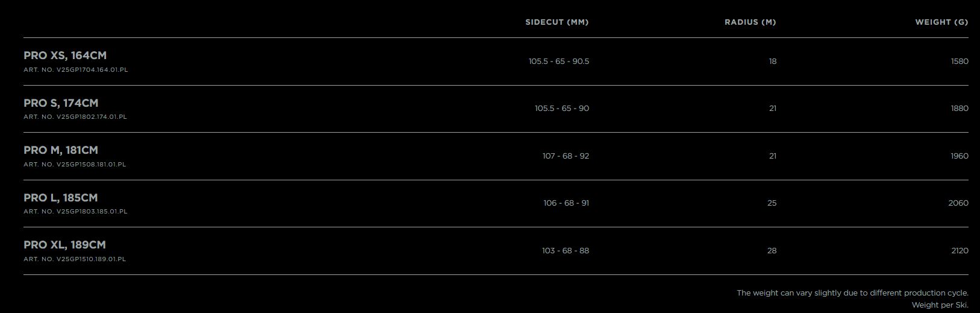
Task: Select the PRO XL, 189CM row title
Action: 64,245
